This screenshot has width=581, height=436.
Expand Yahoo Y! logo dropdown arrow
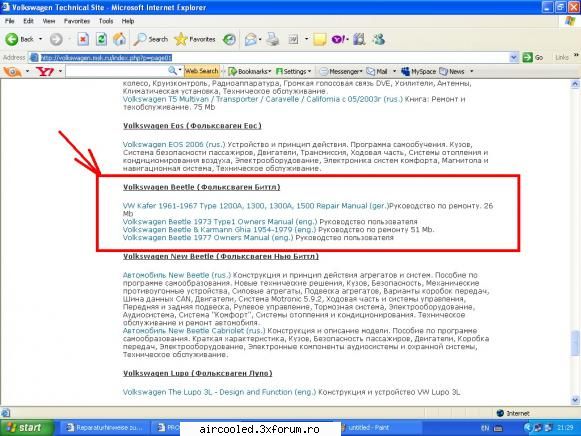click(60, 71)
